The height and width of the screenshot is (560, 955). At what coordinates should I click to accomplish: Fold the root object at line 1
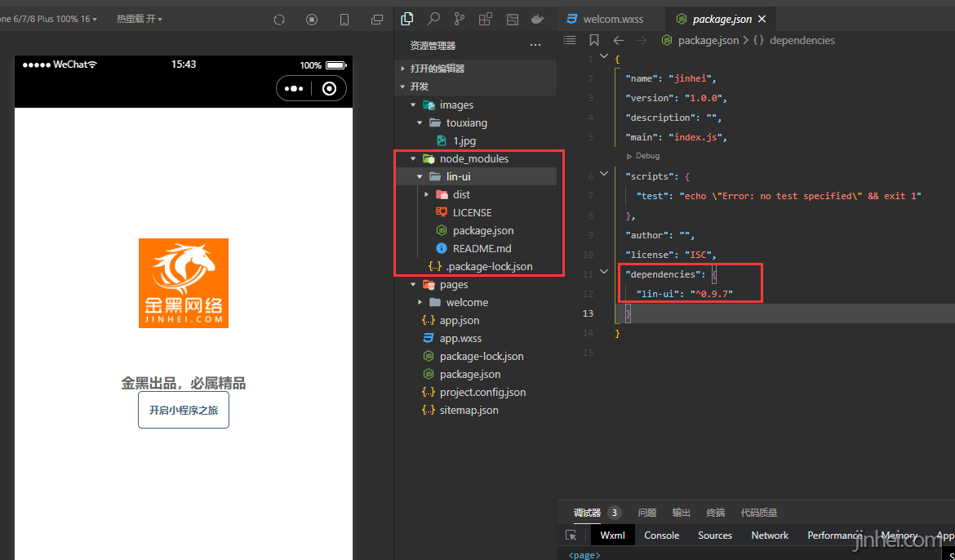coord(603,56)
